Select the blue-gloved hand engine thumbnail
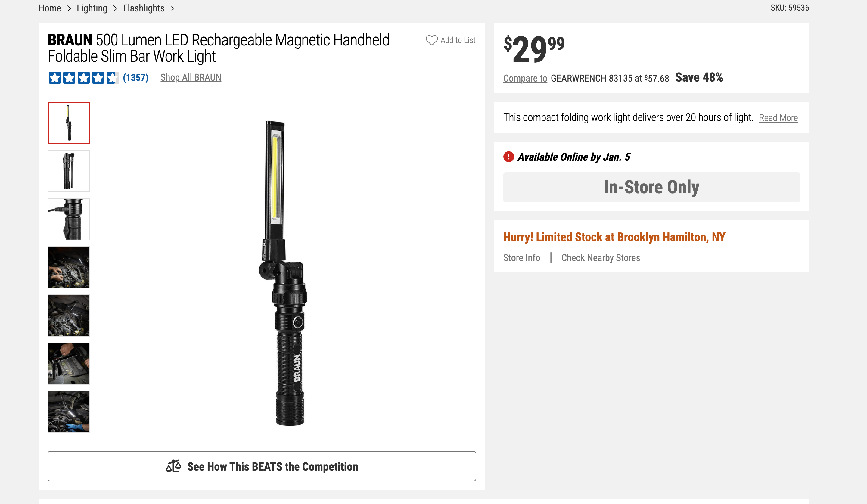Viewport: 867px width, 504px height. pyautogui.click(x=68, y=412)
